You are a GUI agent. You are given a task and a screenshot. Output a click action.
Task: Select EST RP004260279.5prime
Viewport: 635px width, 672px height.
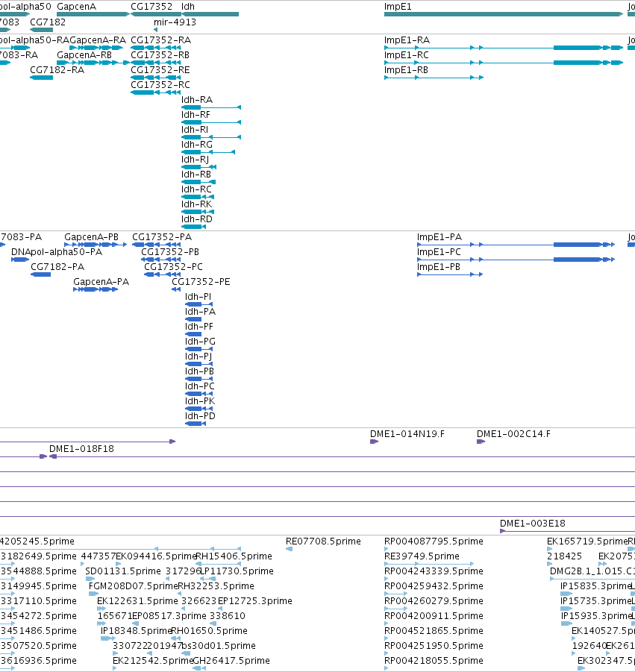[x=434, y=601]
